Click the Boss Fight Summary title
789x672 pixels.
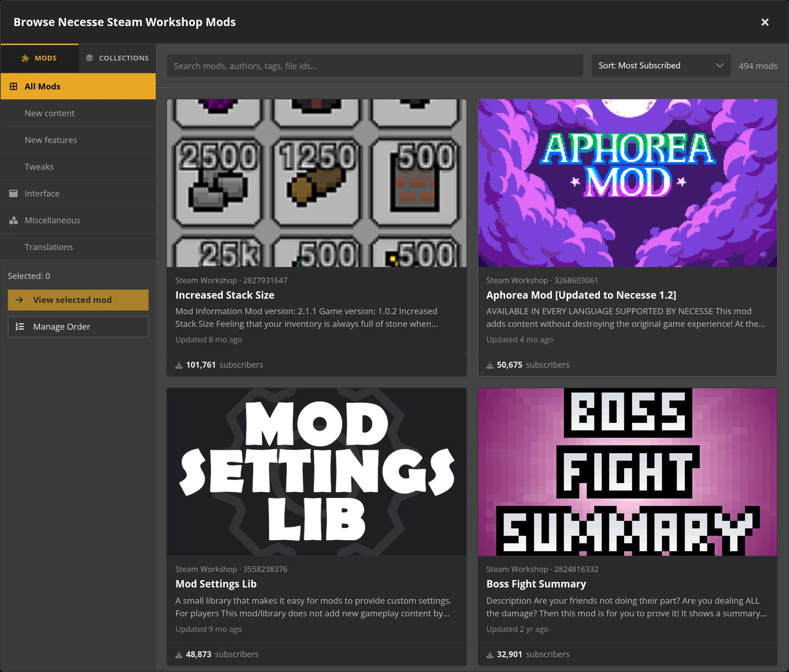coord(536,584)
